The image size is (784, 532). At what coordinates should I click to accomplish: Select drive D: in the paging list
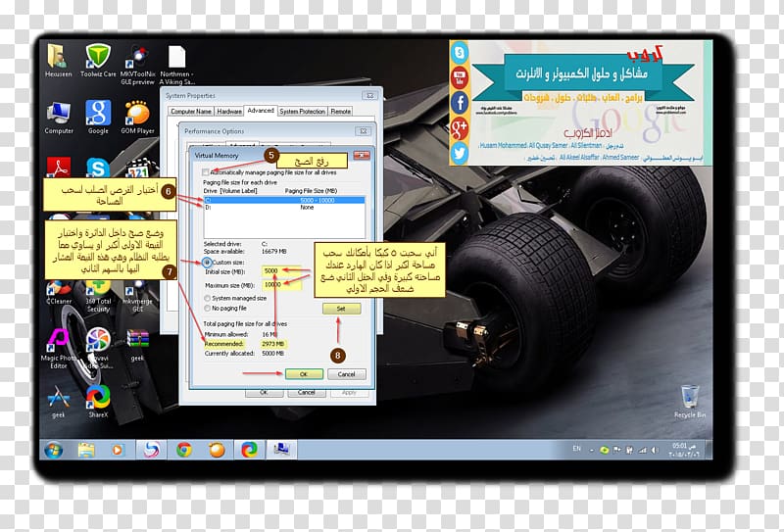pyautogui.click(x=284, y=207)
